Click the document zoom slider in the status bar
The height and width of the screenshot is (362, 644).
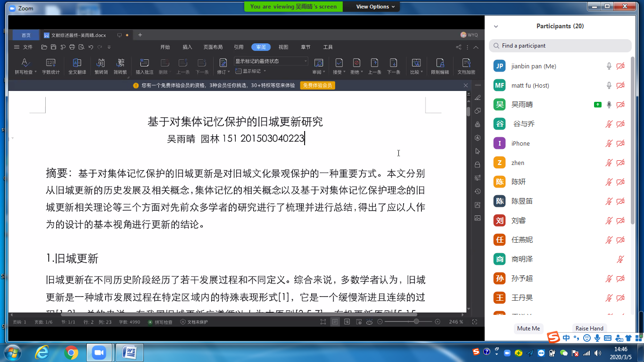click(416, 321)
